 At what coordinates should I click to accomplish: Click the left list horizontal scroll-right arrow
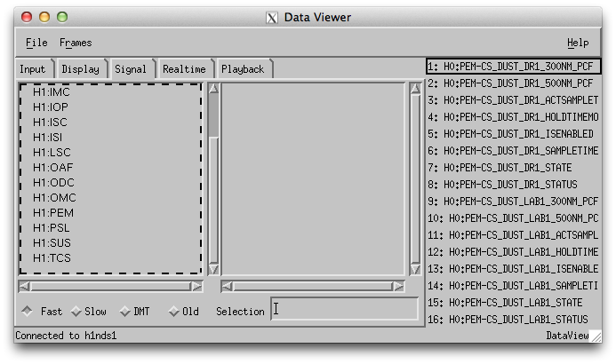196,287
